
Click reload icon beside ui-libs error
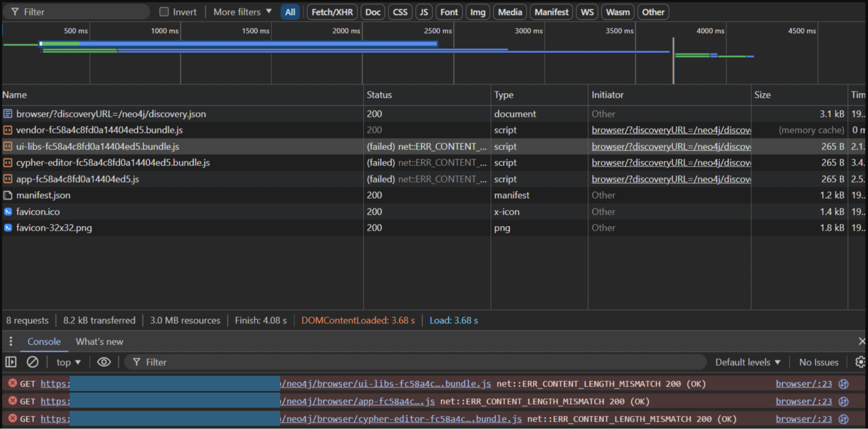coord(843,384)
